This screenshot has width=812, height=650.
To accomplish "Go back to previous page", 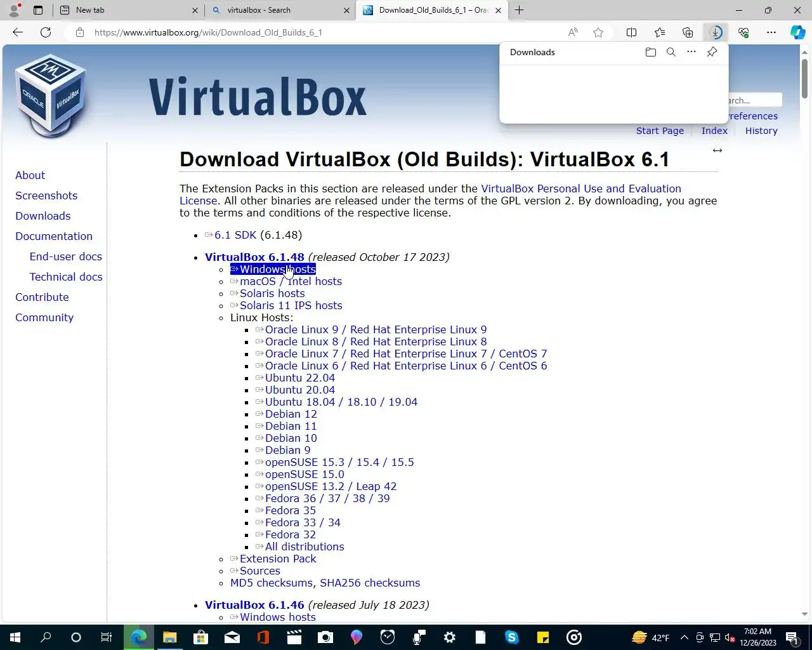I will 18,32.
